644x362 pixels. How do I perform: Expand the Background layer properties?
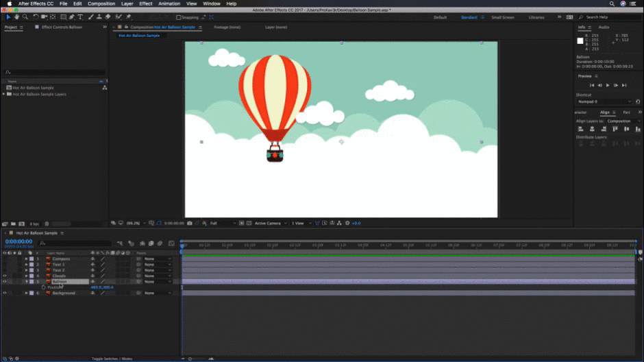pyautogui.click(x=26, y=293)
